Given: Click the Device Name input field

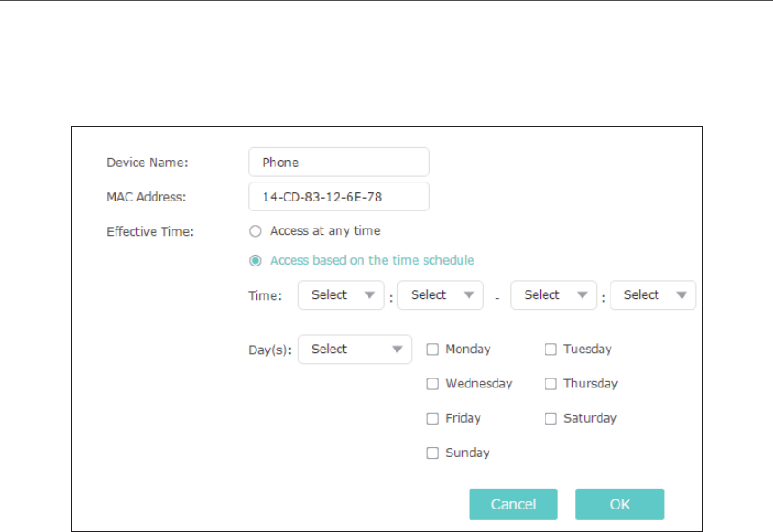Looking at the screenshot, I should pyautogui.click(x=339, y=163).
